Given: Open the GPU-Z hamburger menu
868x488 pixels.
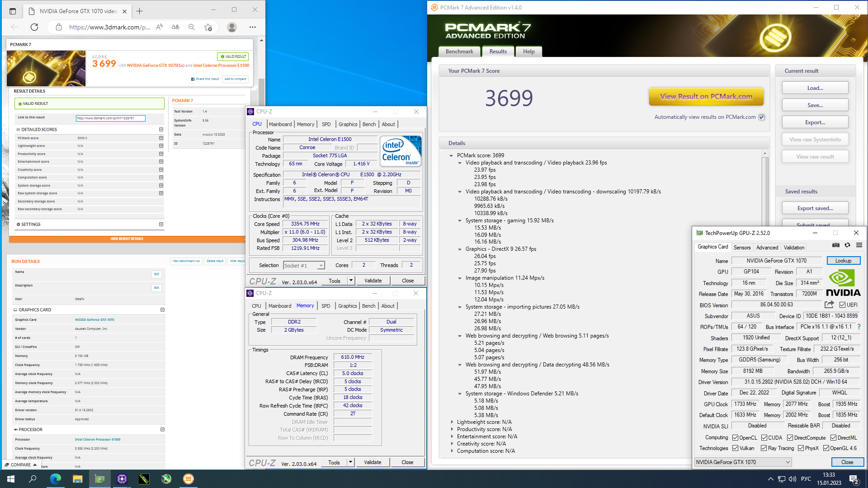Looking at the screenshot, I should [x=859, y=245].
